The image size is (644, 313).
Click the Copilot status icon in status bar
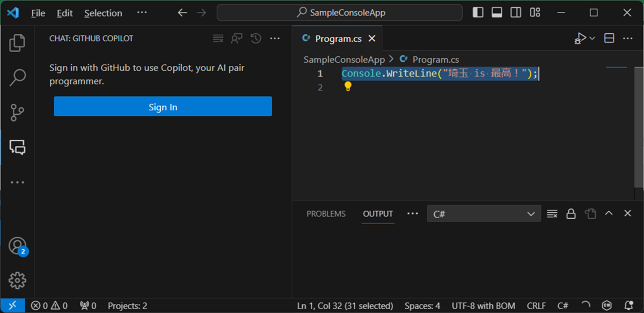coord(606,306)
